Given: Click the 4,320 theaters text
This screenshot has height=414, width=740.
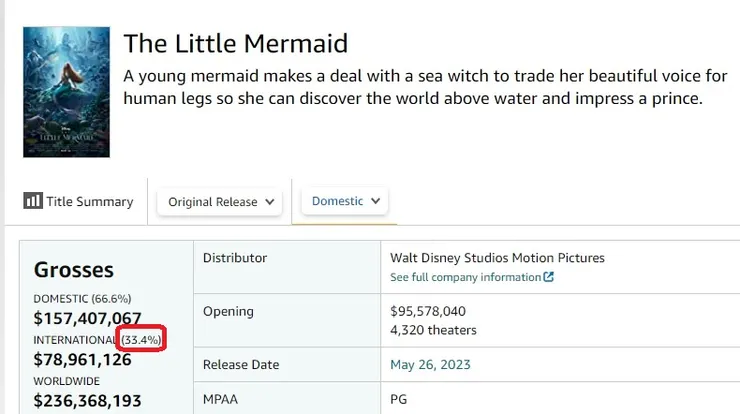Looking at the screenshot, I should point(435,330).
